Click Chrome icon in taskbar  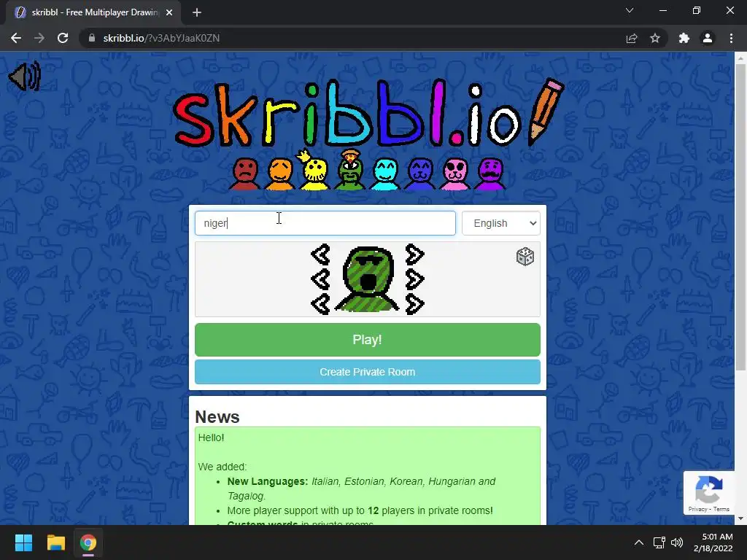[x=88, y=542]
